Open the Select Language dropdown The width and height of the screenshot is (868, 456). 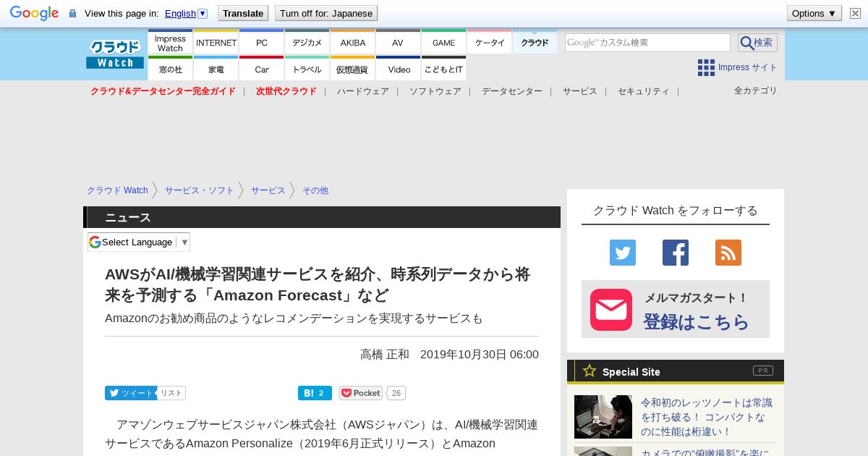pyautogui.click(x=139, y=242)
